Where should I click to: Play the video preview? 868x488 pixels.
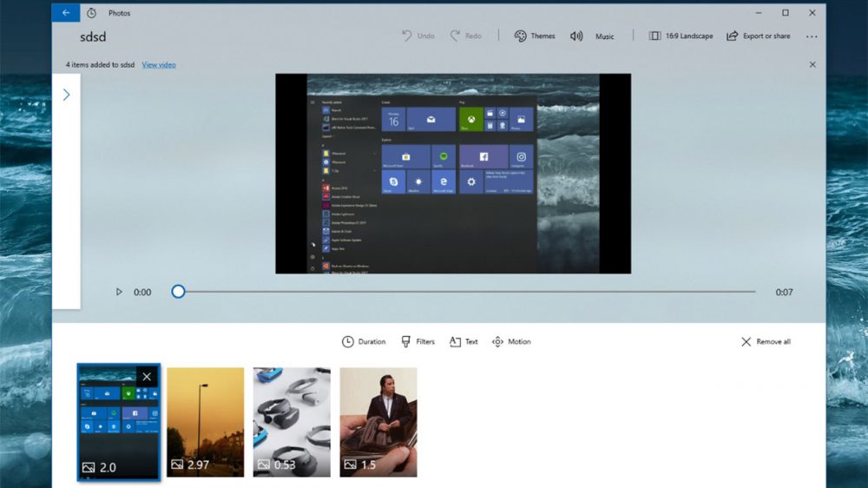click(x=119, y=292)
